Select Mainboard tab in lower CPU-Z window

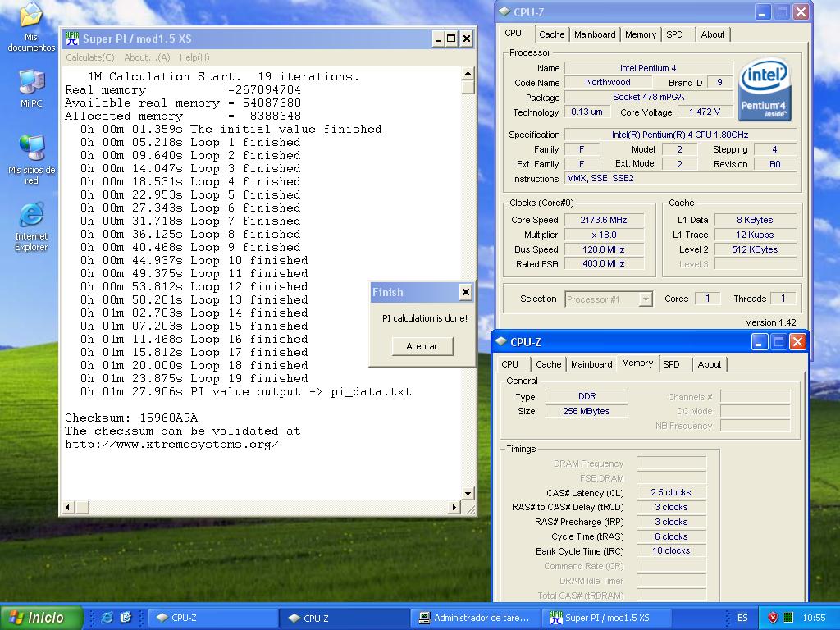591,364
